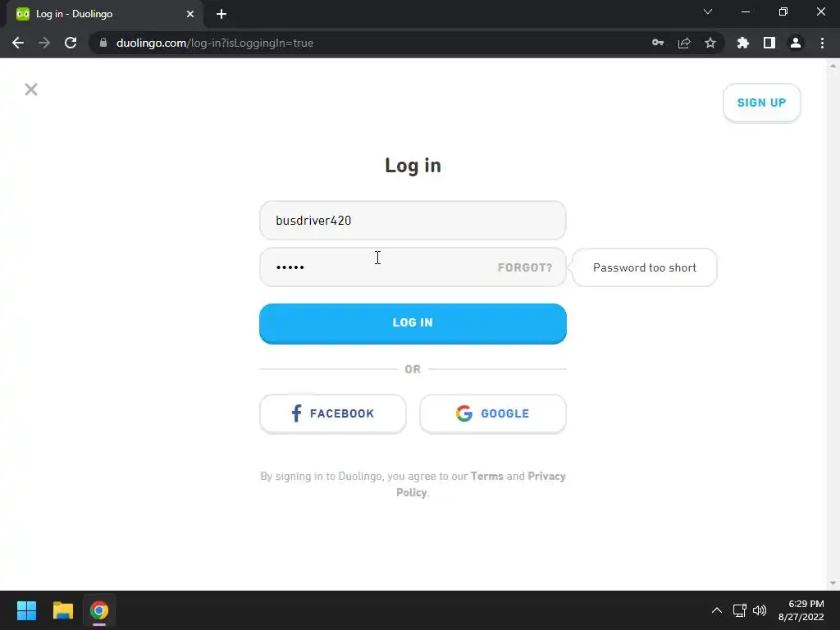840x630 pixels.
Task: Open the Terms link
Action: tap(486, 477)
